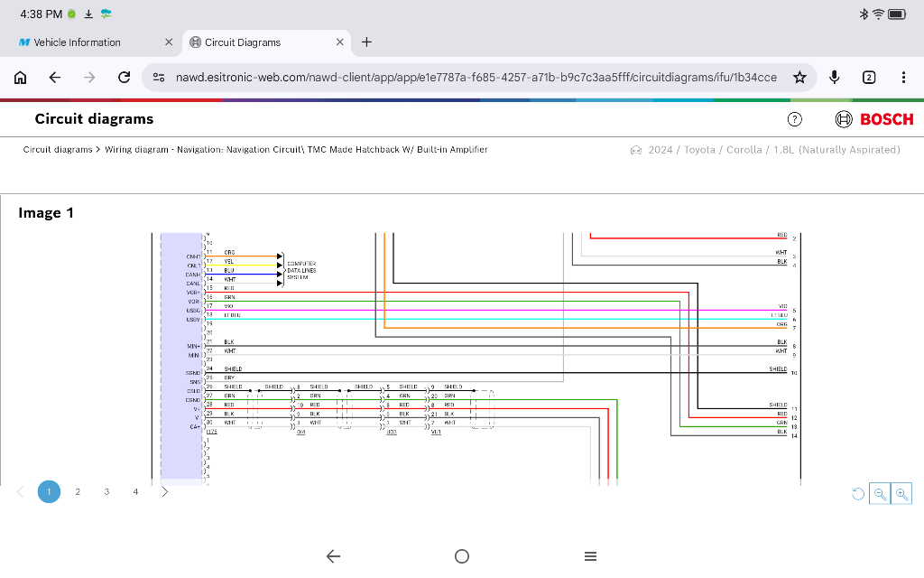
Task: Tap the Android home circle button
Action: 462,556
